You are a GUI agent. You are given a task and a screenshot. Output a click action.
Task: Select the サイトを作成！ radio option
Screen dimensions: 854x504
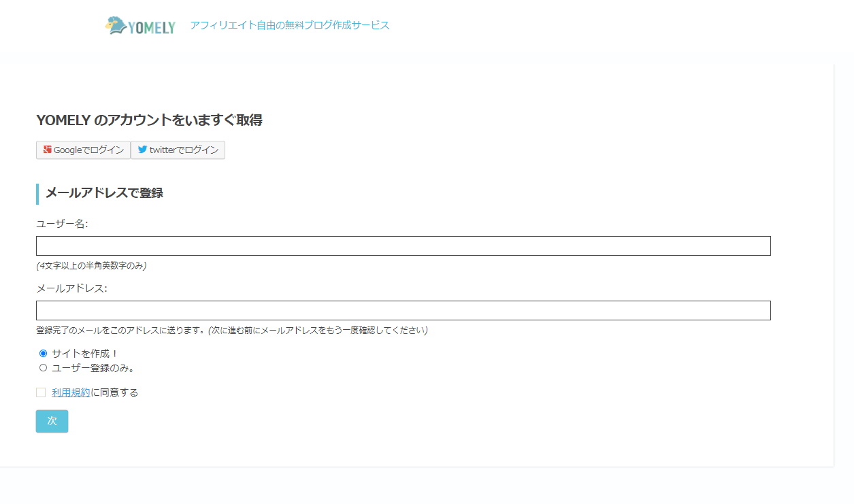(x=44, y=354)
